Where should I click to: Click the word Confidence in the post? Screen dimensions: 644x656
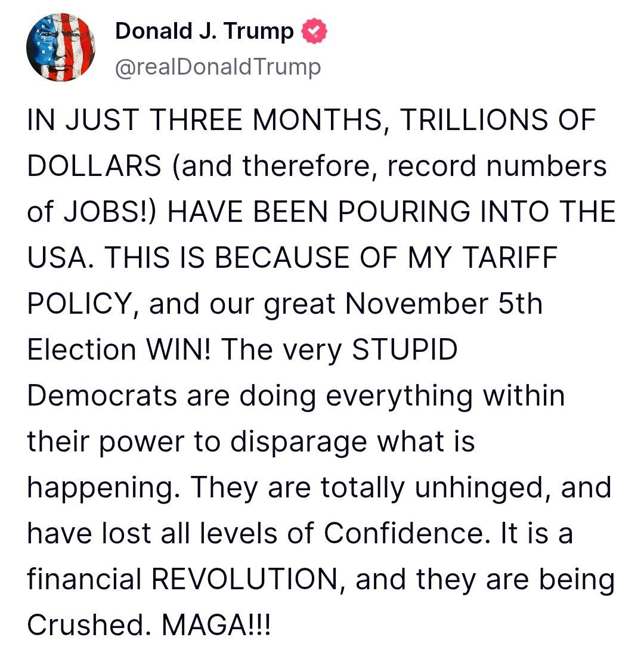click(x=402, y=533)
